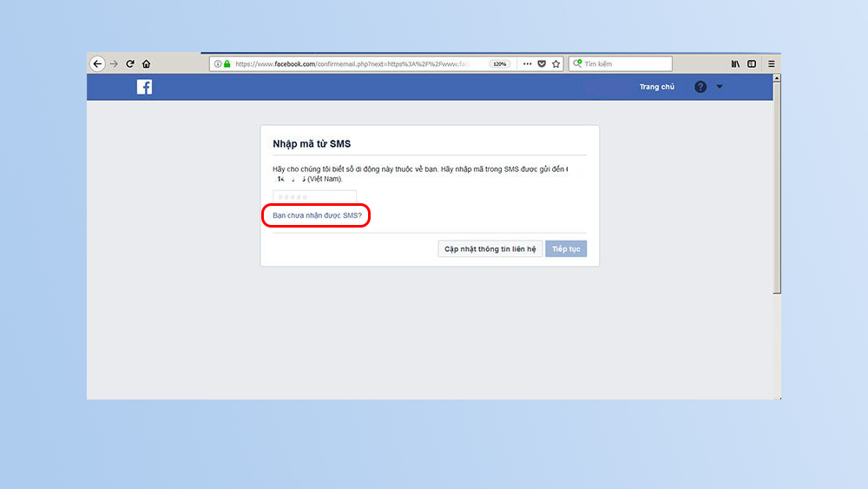The height and width of the screenshot is (489, 868).
Task: Reset the 120% zoom level indicator
Action: tap(499, 63)
